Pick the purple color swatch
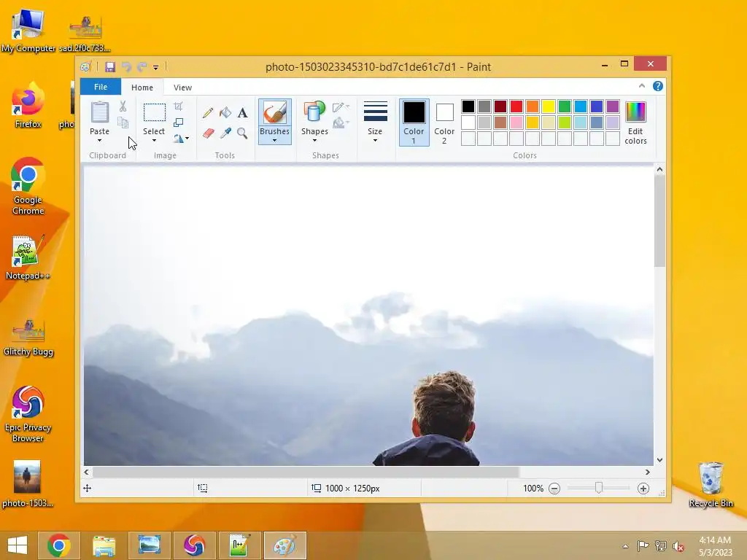Viewport: 747px width, 560px height. point(613,106)
